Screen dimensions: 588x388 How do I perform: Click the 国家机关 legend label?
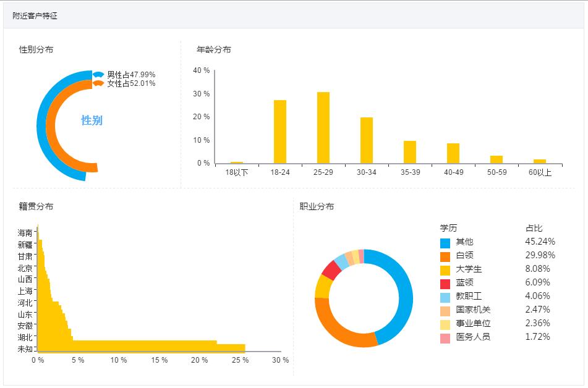point(473,310)
